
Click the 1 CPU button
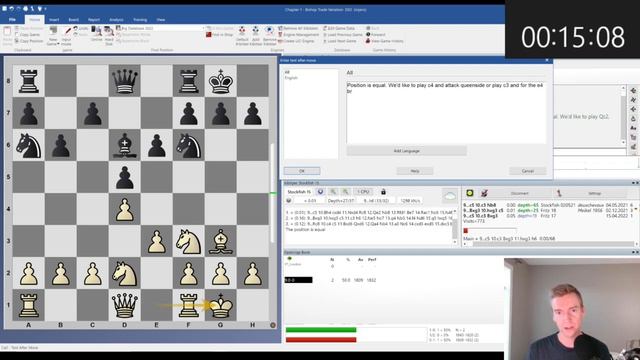click(x=363, y=192)
